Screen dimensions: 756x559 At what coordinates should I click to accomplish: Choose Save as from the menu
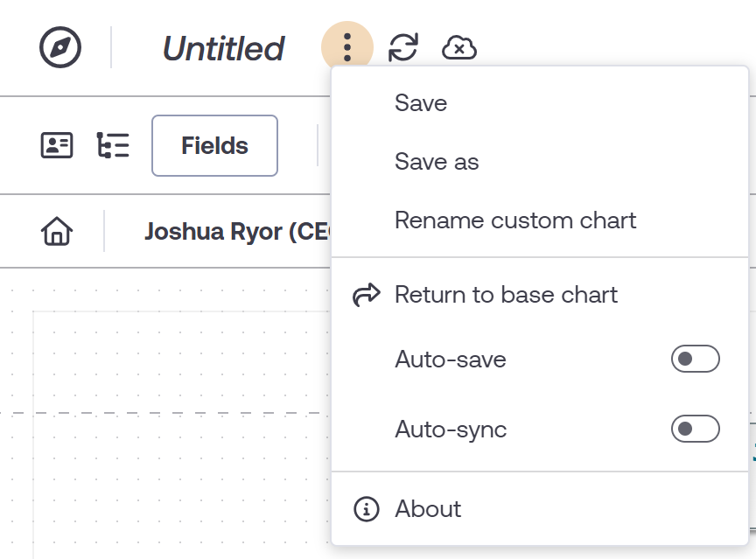click(436, 161)
